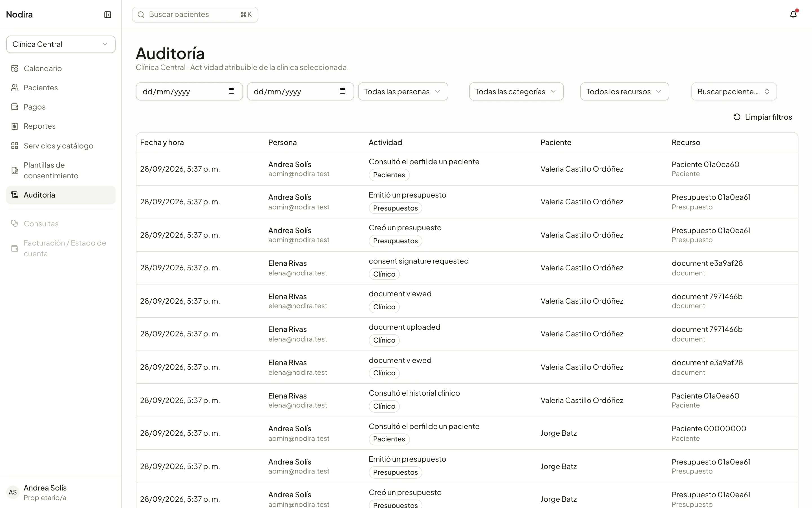The image size is (812, 508).
Task: Click the Servicios y catálogo grid icon
Action: tap(14, 146)
